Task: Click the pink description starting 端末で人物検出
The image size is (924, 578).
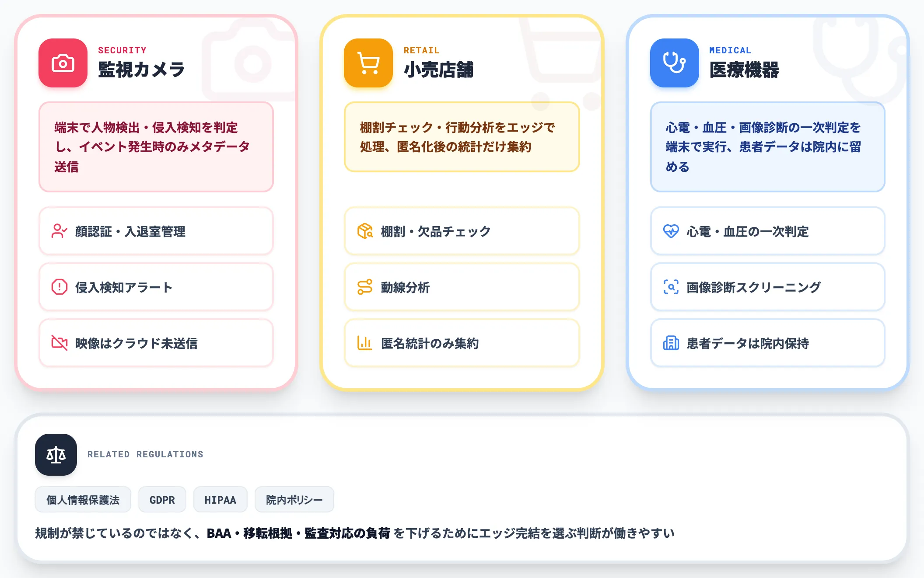Action: pos(156,147)
